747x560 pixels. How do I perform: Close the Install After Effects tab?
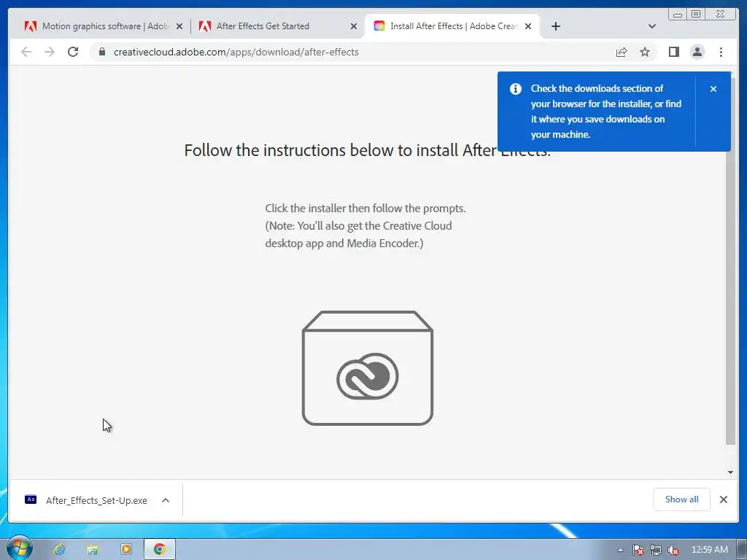point(528,27)
